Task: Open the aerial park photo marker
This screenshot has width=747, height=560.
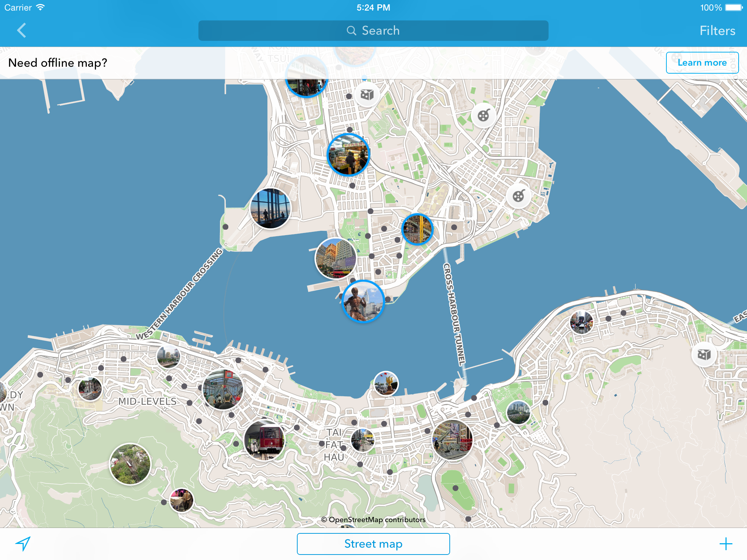Action: pos(519,412)
